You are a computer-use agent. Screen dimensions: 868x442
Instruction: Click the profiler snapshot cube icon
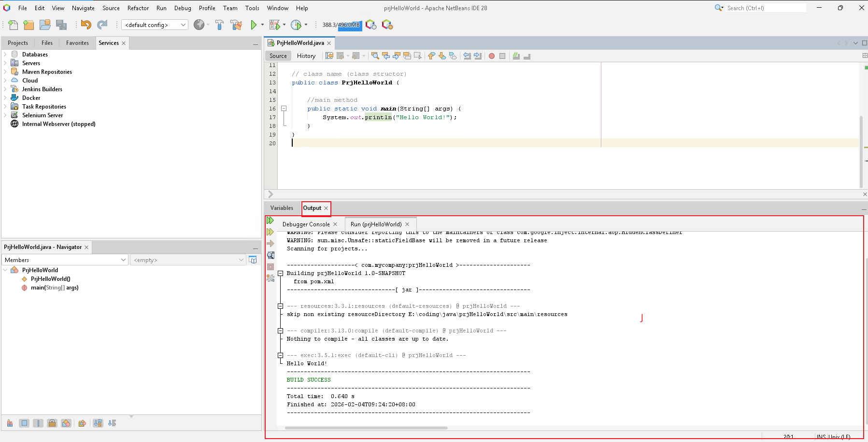coord(371,25)
